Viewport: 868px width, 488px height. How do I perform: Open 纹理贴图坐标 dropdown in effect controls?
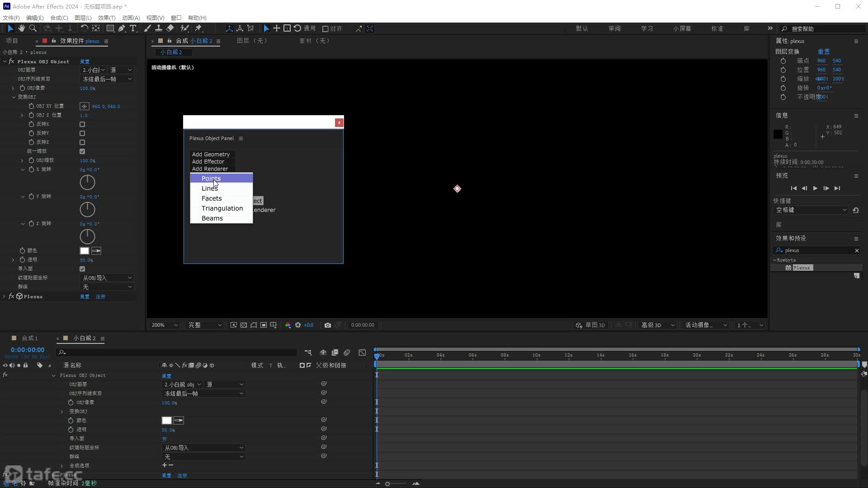pos(107,278)
